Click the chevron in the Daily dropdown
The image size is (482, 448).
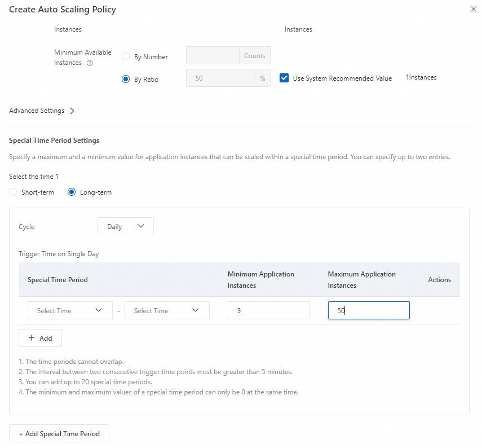point(141,226)
